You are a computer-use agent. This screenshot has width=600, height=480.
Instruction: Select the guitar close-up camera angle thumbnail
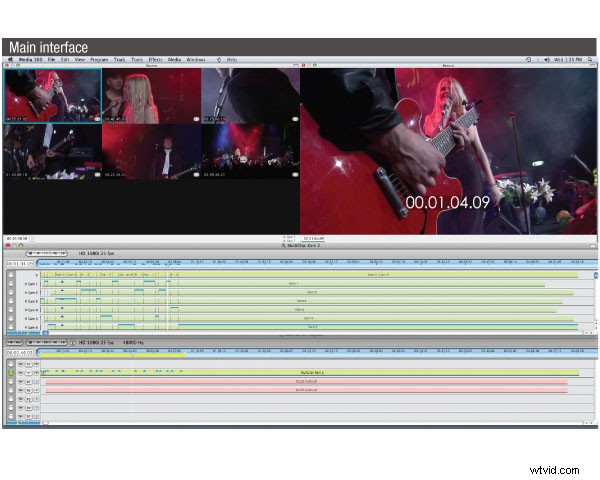click(53, 96)
